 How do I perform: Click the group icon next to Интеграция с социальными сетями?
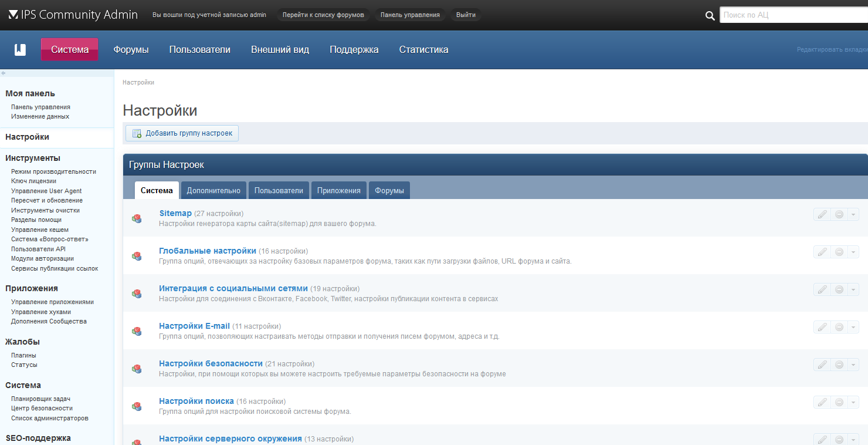(x=137, y=294)
